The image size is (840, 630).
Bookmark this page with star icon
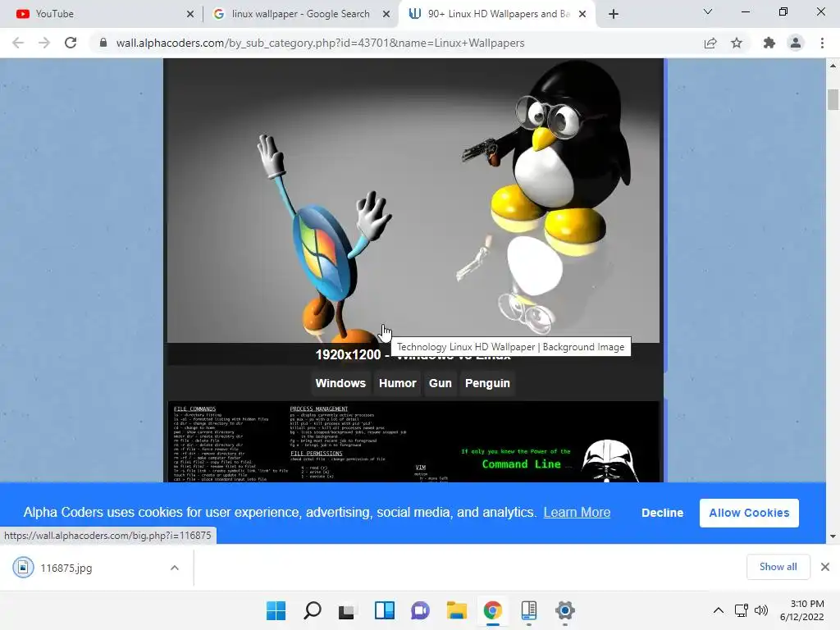pos(737,43)
